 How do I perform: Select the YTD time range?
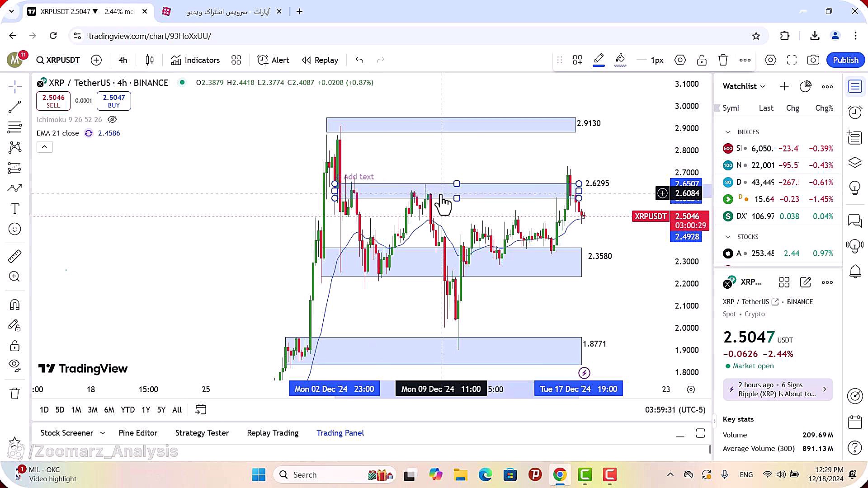pyautogui.click(x=127, y=410)
